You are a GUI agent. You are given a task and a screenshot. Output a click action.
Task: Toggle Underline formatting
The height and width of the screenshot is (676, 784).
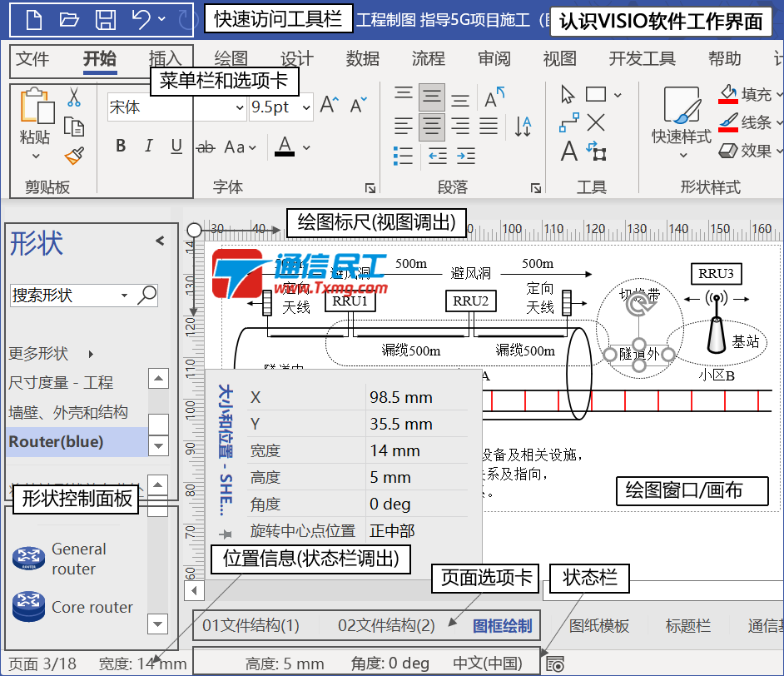click(x=176, y=146)
